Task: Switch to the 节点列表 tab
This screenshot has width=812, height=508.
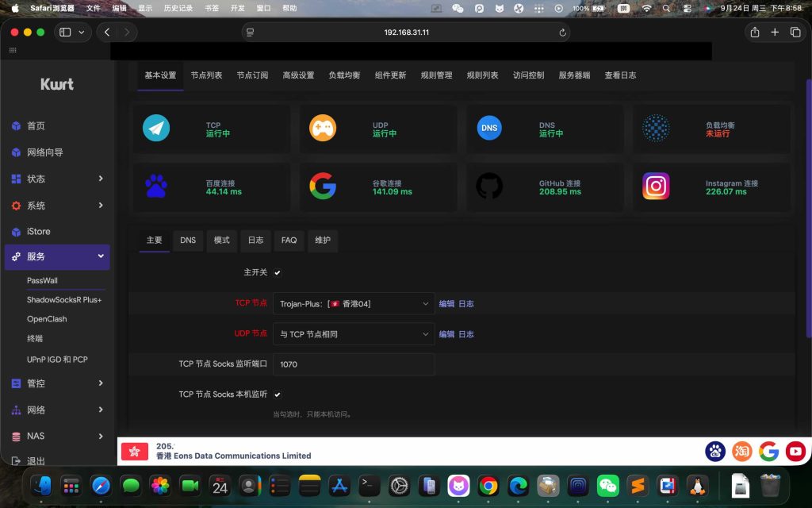Action: tap(206, 75)
